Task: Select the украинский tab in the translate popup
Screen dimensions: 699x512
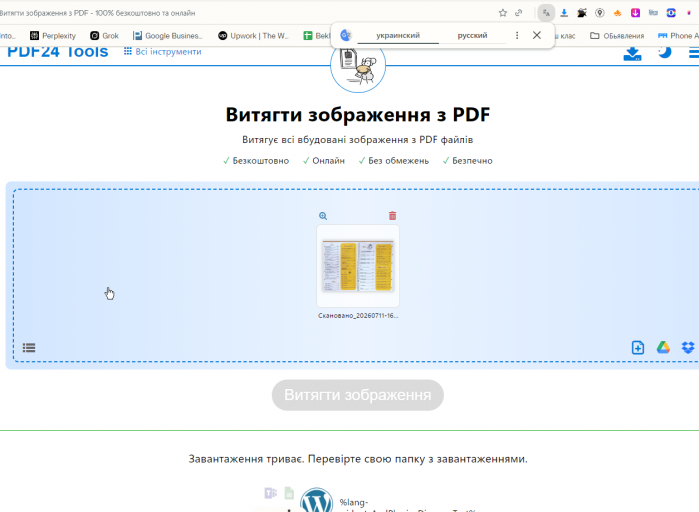Action: click(x=398, y=35)
